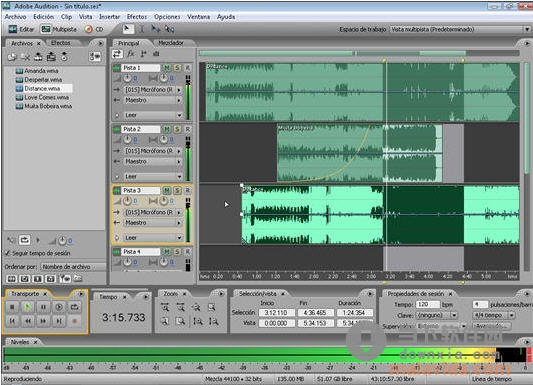Viewport: 533px width, 385px height.
Task: Click the fast forward button
Action: (43, 320)
